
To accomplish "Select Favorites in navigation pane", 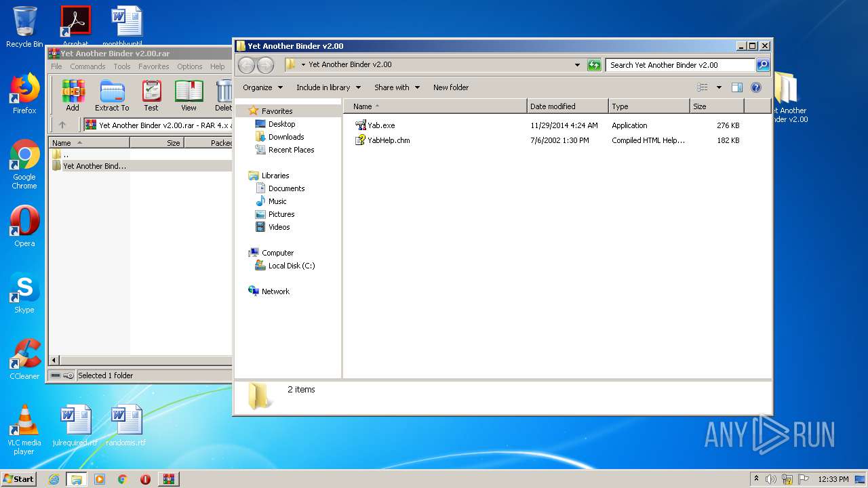I will 277,111.
